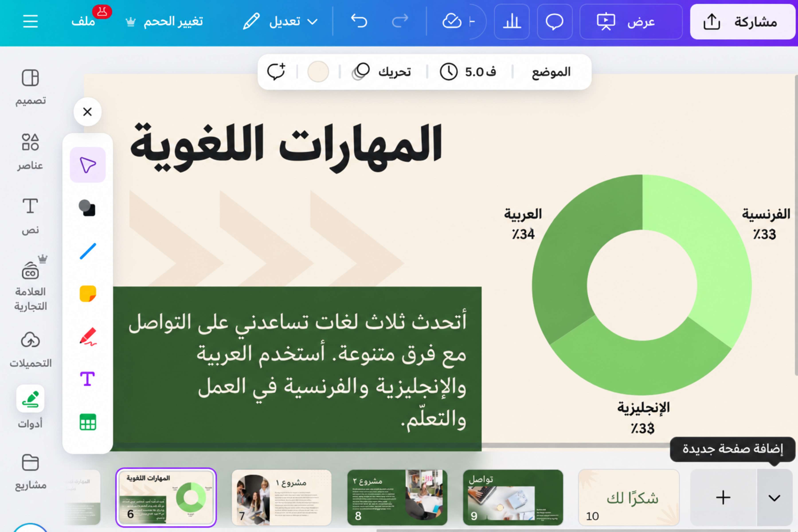Click the redo arrow
The width and height of the screenshot is (798, 532).
[x=400, y=21]
